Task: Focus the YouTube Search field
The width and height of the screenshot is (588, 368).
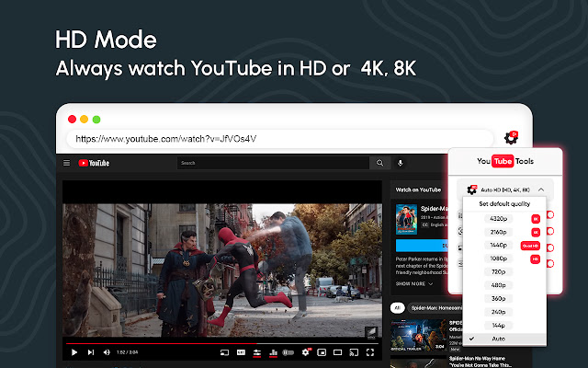Action: (x=273, y=163)
